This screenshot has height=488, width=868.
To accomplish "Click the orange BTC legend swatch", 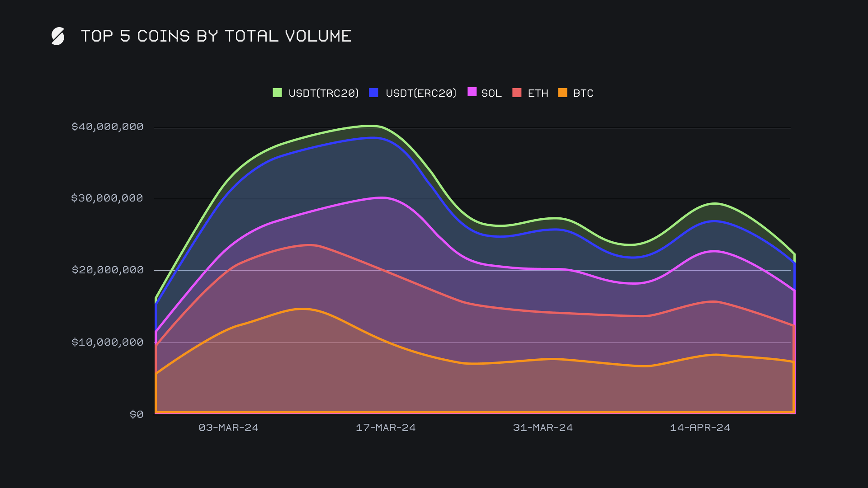I will click(562, 93).
